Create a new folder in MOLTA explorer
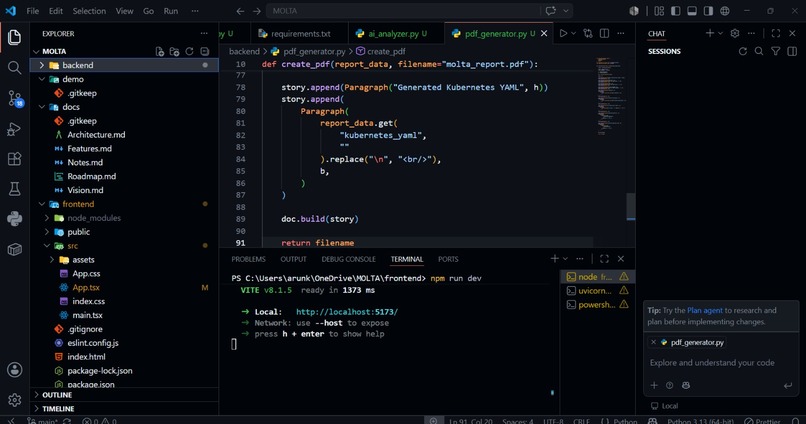 point(175,51)
